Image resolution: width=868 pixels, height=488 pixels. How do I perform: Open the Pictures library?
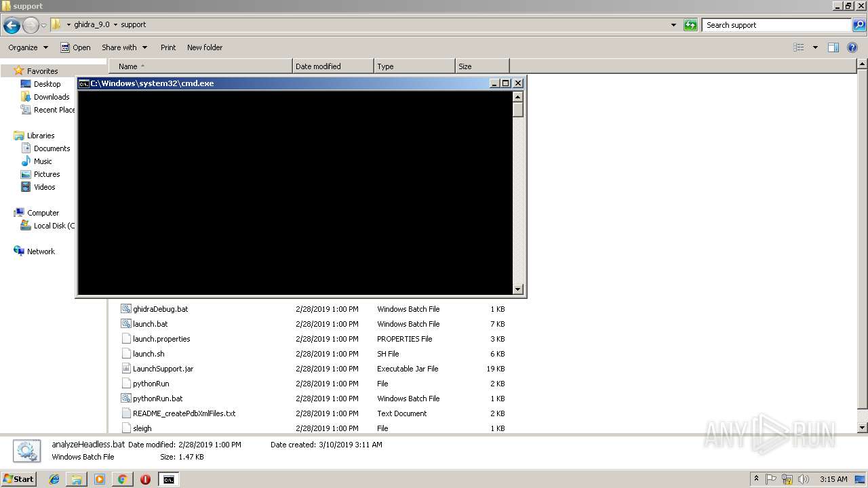tap(47, 174)
